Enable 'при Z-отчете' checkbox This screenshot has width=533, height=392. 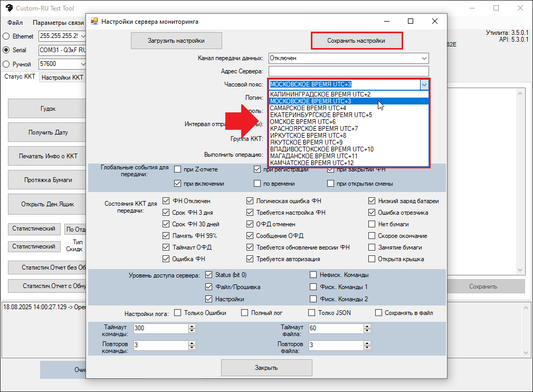click(x=178, y=169)
